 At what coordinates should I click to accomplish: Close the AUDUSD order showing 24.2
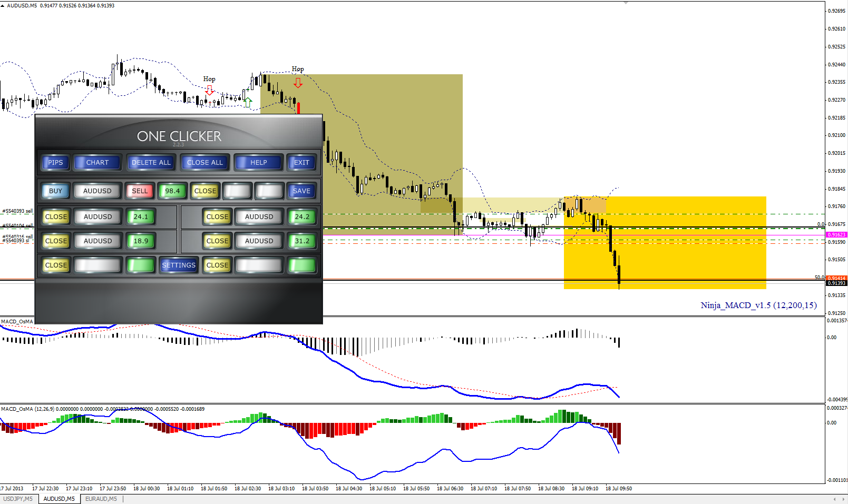tap(217, 217)
